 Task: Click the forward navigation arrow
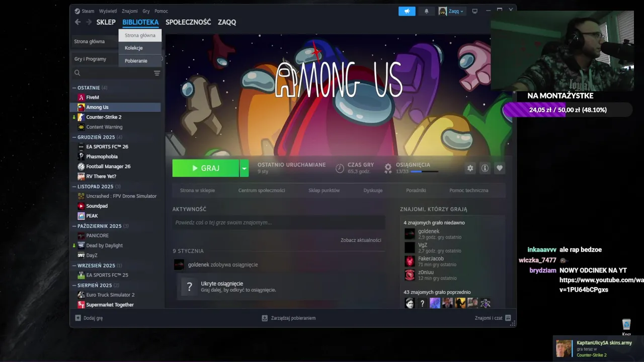click(x=89, y=22)
